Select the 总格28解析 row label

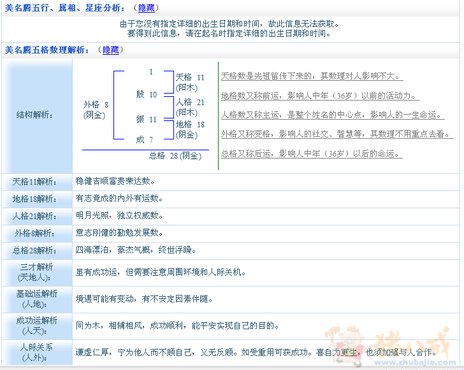click(x=34, y=251)
